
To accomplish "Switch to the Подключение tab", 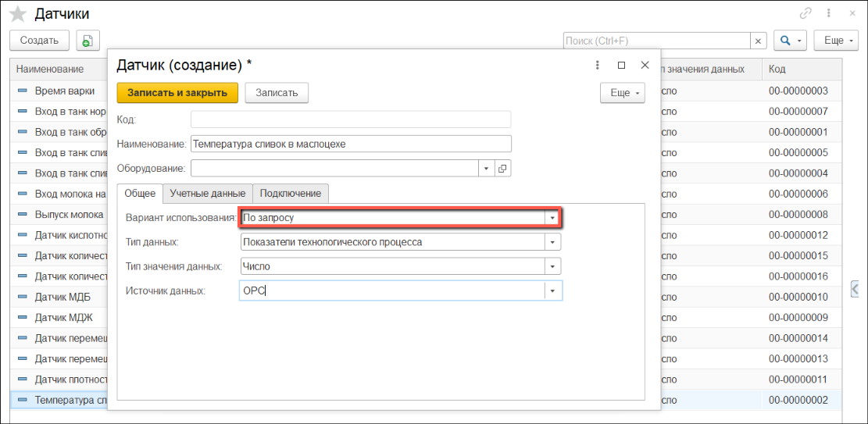I will (291, 193).
